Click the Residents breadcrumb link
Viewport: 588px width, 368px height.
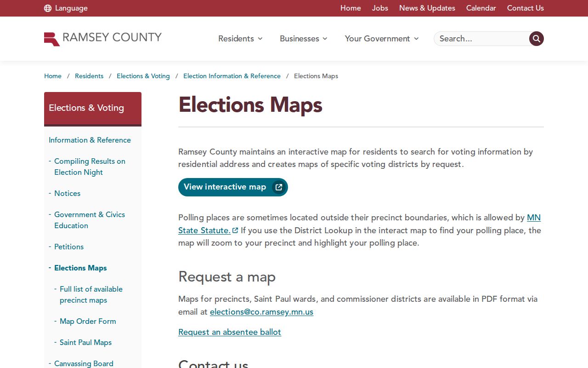(x=89, y=76)
